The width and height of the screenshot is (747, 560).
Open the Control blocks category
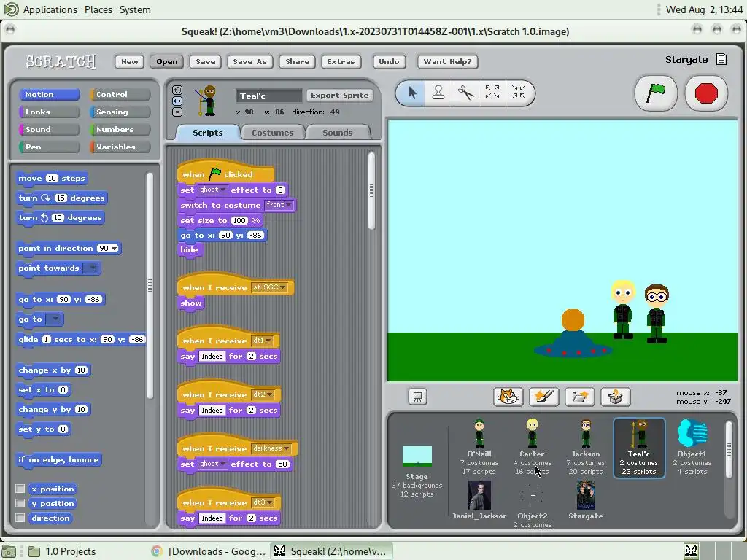pyautogui.click(x=120, y=94)
